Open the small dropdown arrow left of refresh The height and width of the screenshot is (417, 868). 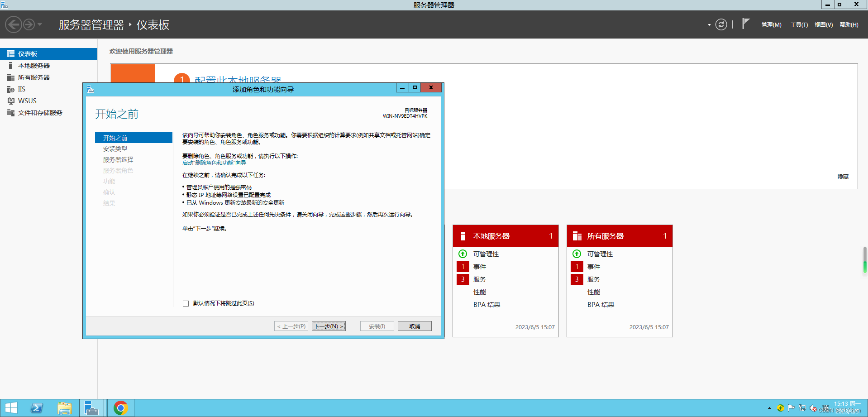click(709, 25)
